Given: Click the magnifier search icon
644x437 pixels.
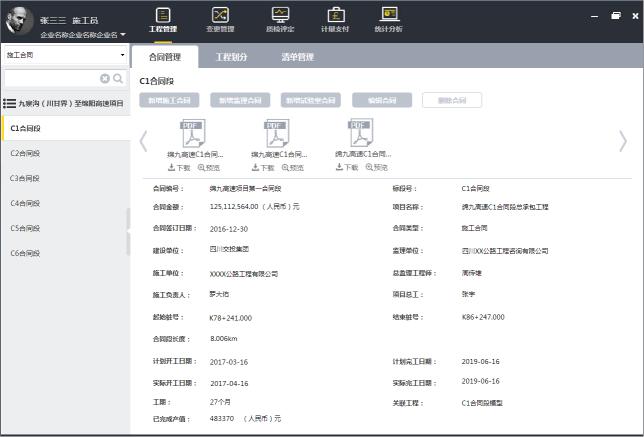Looking at the screenshot, I should (x=118, y=78).
